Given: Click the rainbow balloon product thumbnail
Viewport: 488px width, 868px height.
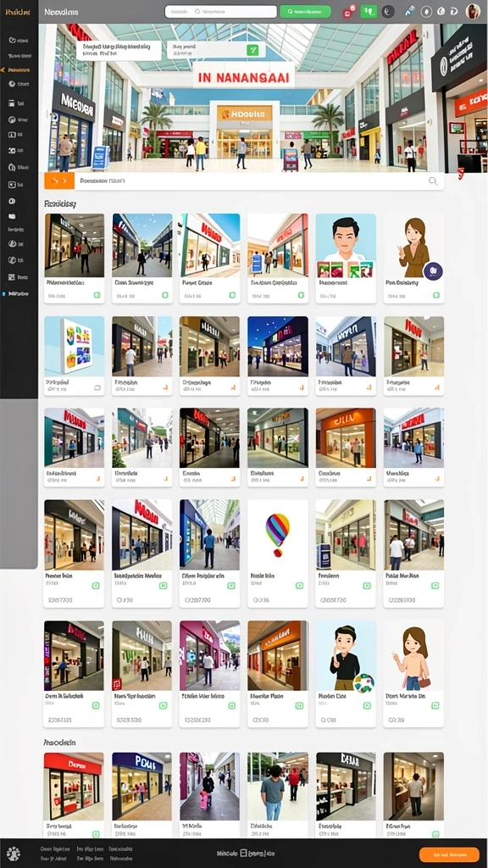Looking at the screenshot, I should coord(278,535).
